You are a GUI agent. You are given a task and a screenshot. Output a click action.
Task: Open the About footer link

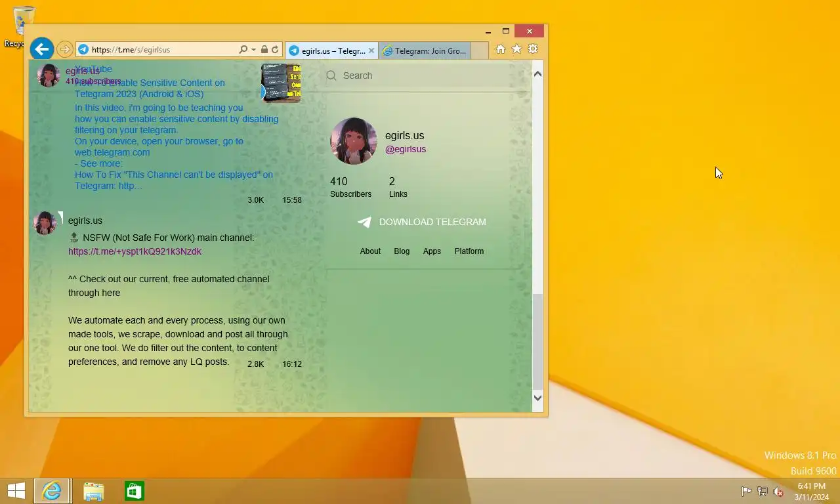[370, 251]
